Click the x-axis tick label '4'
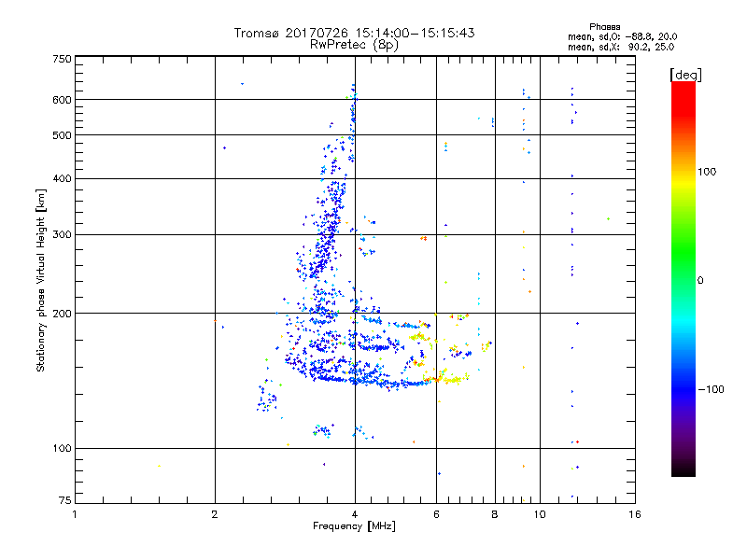This screenshot has height=560, width=747. coord(355,514)
